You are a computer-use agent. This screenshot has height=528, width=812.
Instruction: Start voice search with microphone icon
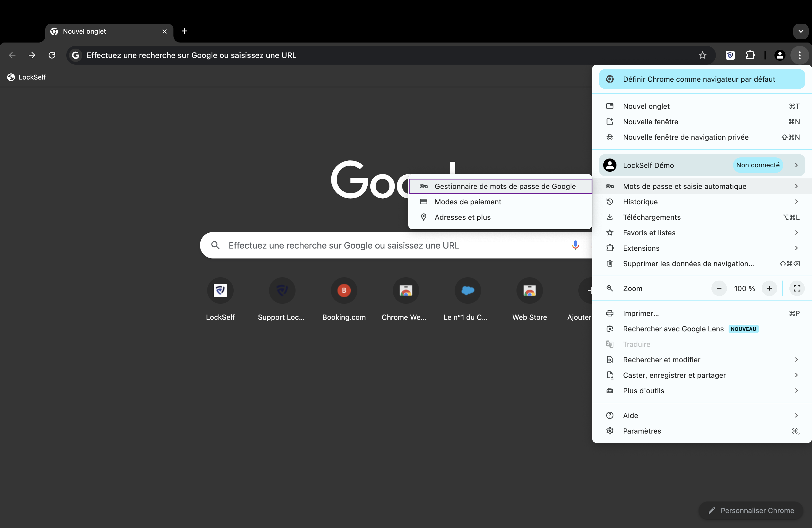point(575,245)
